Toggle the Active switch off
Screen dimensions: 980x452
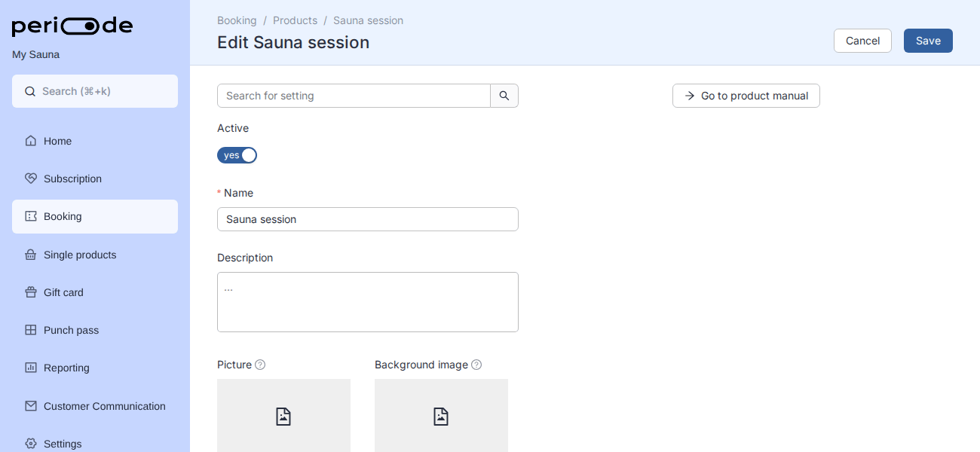click(x=237, y=155)
